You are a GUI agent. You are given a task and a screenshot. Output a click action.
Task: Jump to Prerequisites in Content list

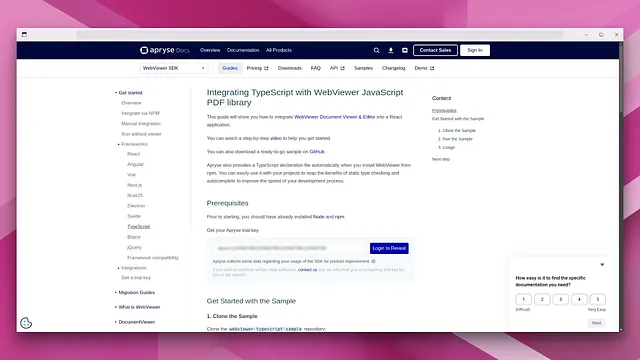[444, 111]
